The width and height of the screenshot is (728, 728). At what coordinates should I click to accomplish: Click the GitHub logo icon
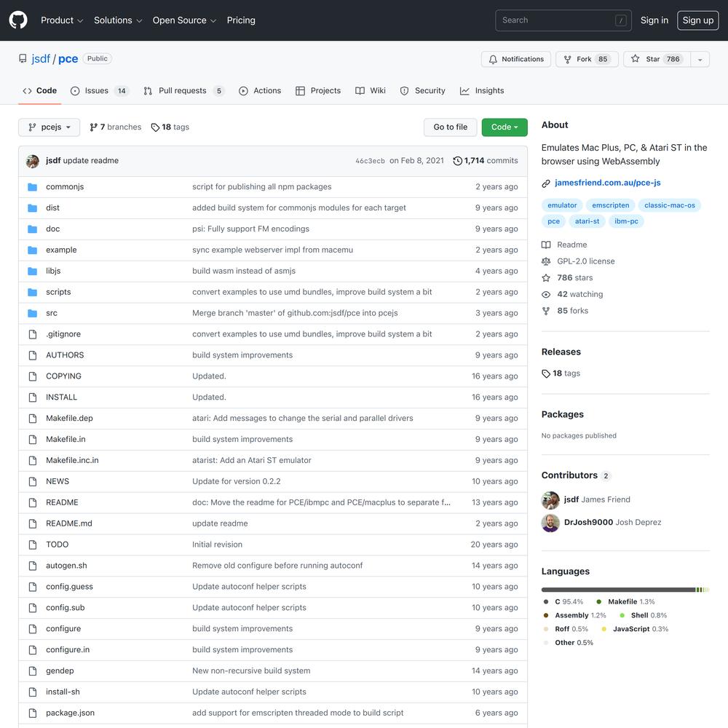click(x=18, y=20)
